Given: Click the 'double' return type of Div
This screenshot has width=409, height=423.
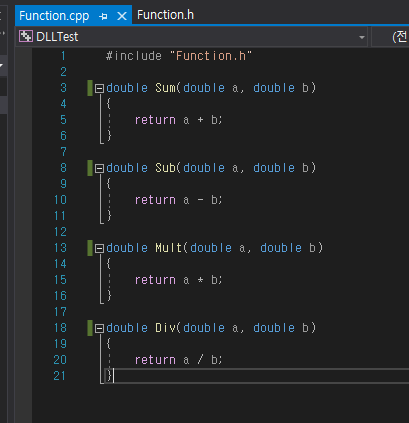Looking at the screenshot, I should [127, 328].
